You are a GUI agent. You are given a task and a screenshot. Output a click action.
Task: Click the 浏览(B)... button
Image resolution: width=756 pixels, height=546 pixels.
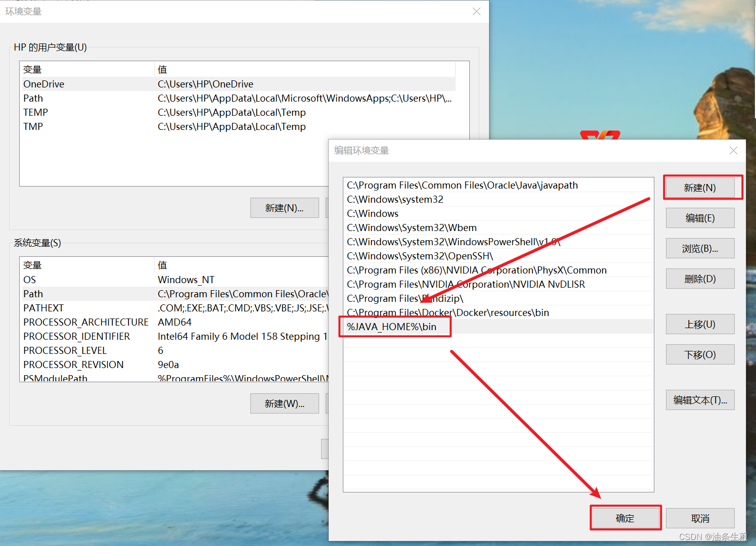coord(700,248)
